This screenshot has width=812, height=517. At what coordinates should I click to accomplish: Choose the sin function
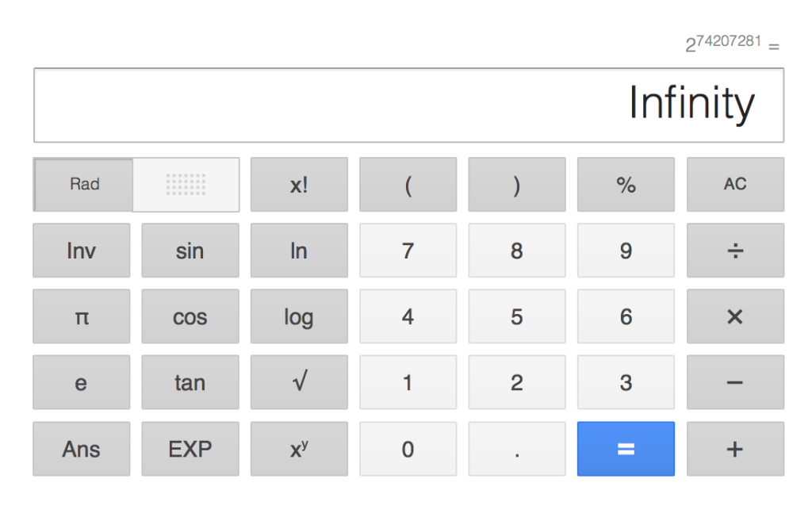pos(190,251)
